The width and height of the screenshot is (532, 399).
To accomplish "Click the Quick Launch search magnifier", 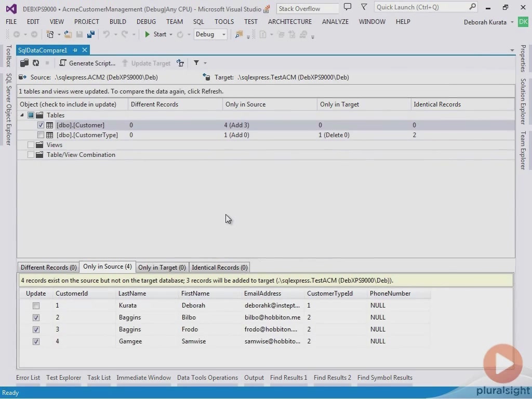I will pos(472,7).
